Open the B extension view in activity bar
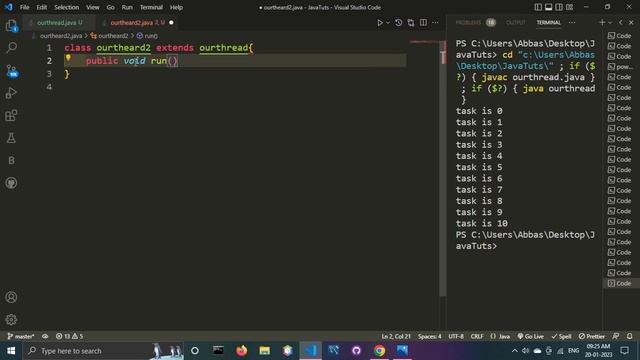Screen dimensions: 640x360 (x=11, y=160)
